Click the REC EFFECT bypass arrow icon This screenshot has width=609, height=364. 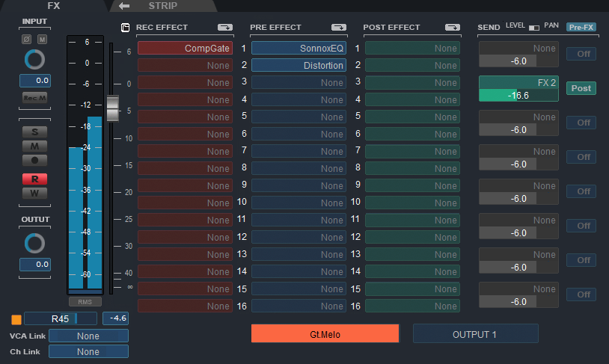tap(225, 28)
